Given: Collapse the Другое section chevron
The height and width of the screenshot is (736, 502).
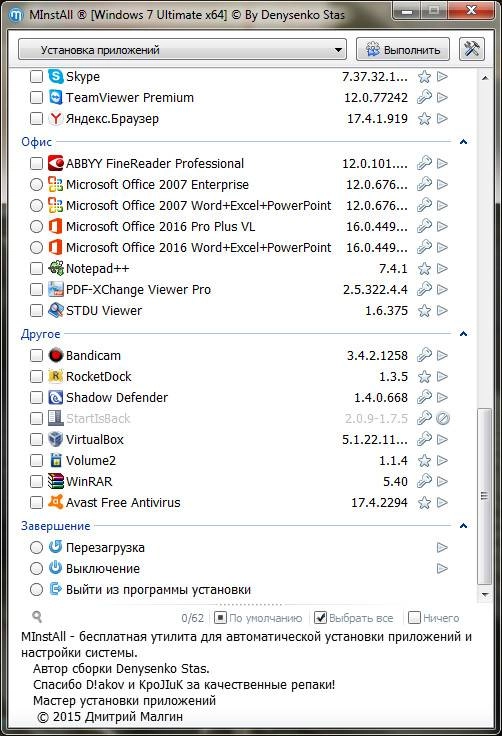Looking at the screenshot, I should 463,334.
